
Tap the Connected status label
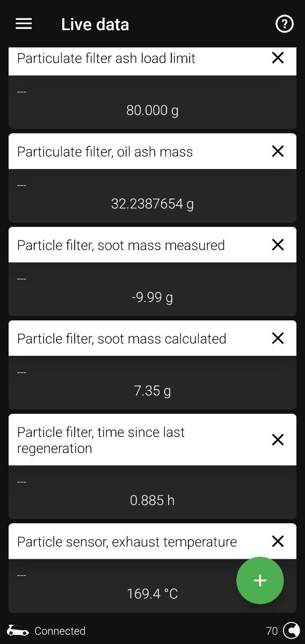[60, 631]
